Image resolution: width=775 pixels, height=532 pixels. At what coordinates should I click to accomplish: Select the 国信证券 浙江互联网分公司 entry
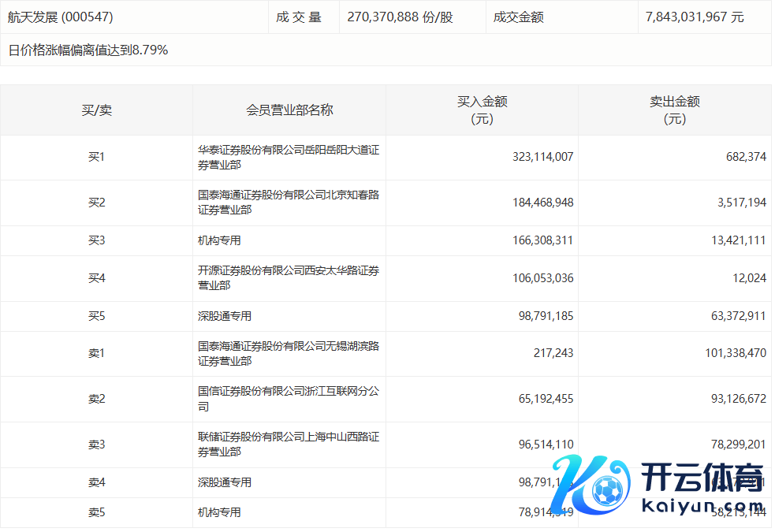point(289,399)
